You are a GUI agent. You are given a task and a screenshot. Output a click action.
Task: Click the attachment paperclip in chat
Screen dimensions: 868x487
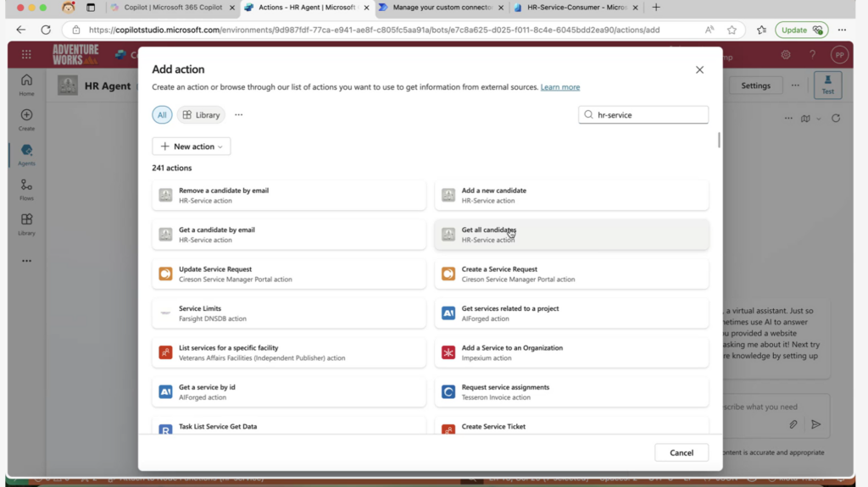tap(793, 424)
